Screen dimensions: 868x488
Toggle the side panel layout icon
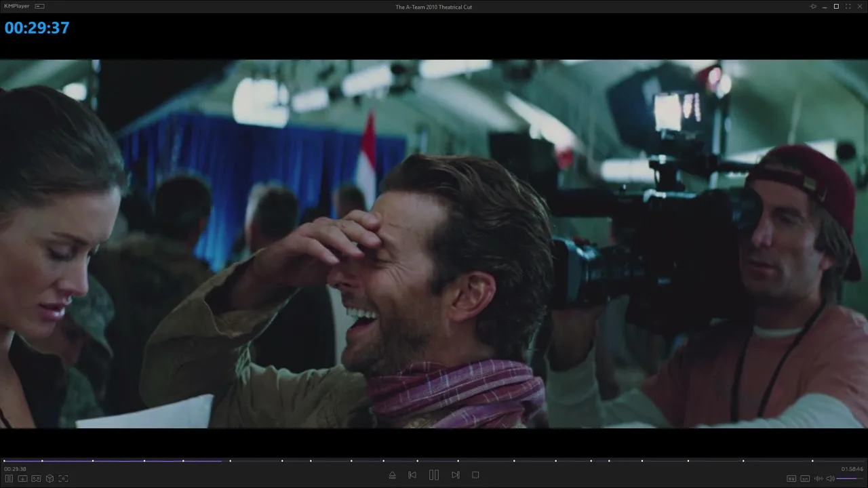9,479
